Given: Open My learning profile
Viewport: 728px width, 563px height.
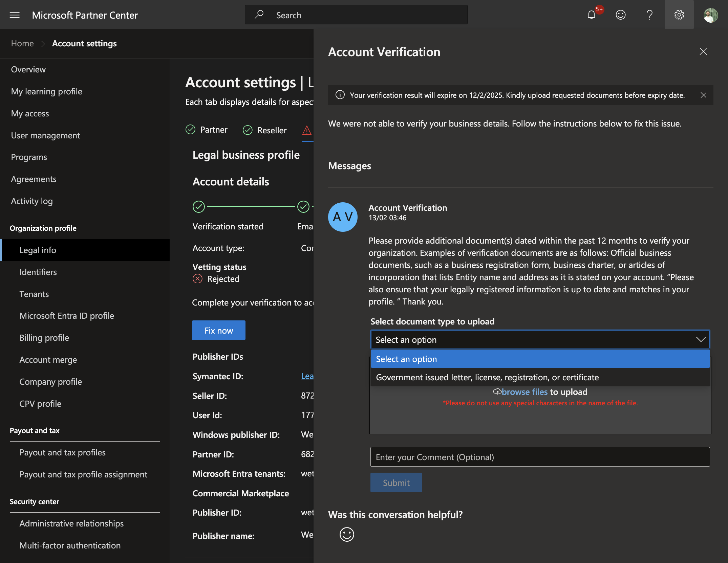Looking at the screenshot, I should click(47, 91).
